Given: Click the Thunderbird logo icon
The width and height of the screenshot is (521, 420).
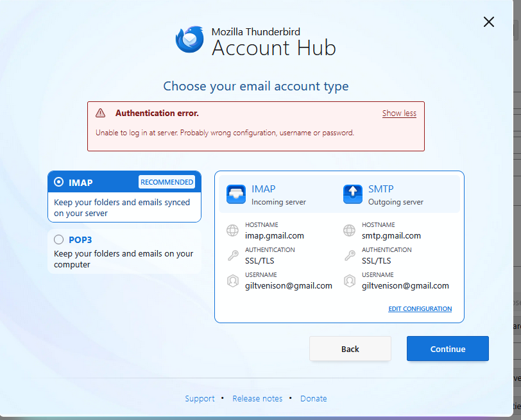Looking at the screenshot, I should (x=190, y=40).
